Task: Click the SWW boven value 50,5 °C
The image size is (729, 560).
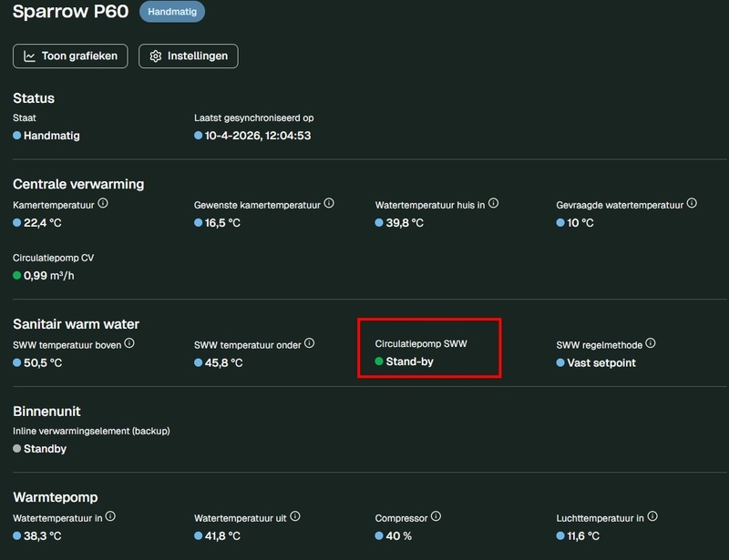Action: [x=43, y=363]
